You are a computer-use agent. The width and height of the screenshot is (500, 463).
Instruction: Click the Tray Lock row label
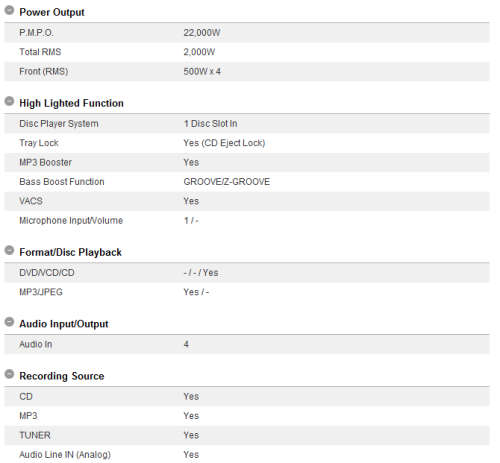pyautogui.click(x=39, y=143)
